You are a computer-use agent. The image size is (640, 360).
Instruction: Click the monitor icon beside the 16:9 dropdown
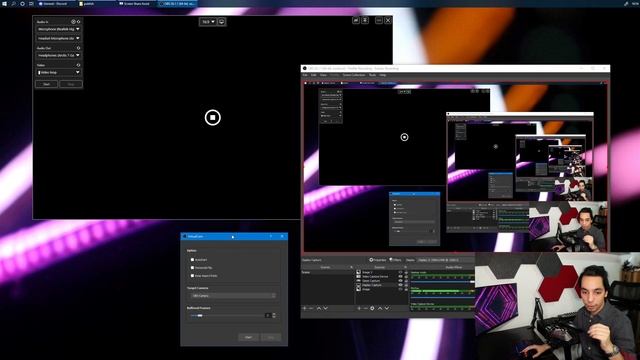[222, 22]
